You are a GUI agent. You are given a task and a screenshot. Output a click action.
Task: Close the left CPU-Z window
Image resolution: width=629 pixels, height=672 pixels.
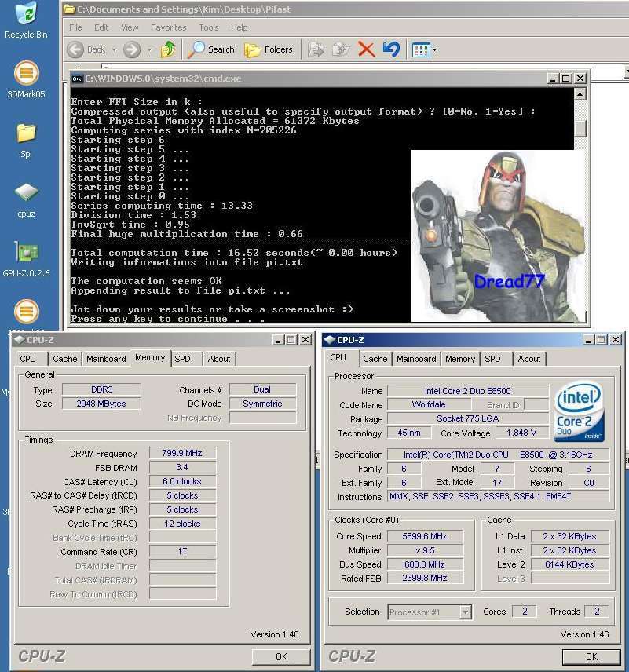coord(305,340)
